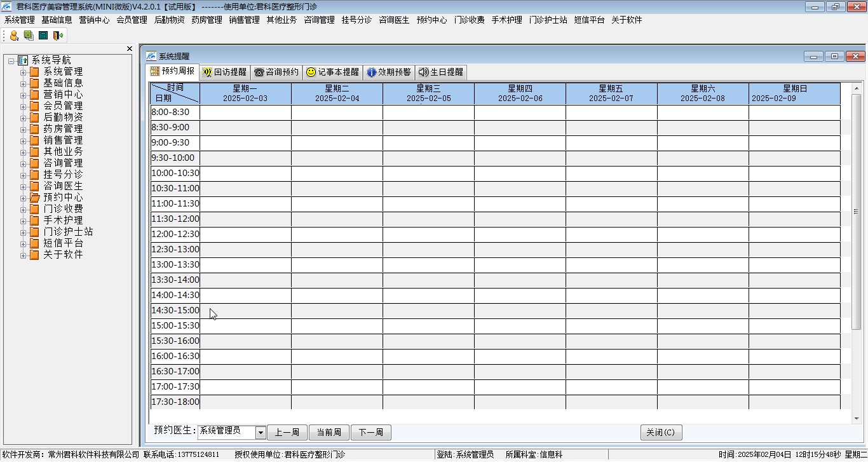Click the exit door toolbar icon

pyautogui.click(x=58, y=36)
